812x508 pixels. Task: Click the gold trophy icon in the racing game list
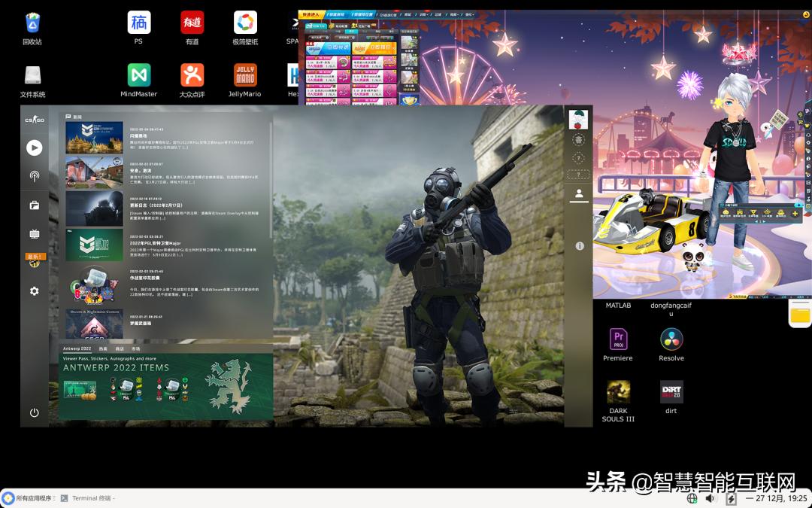click(410, 99)
